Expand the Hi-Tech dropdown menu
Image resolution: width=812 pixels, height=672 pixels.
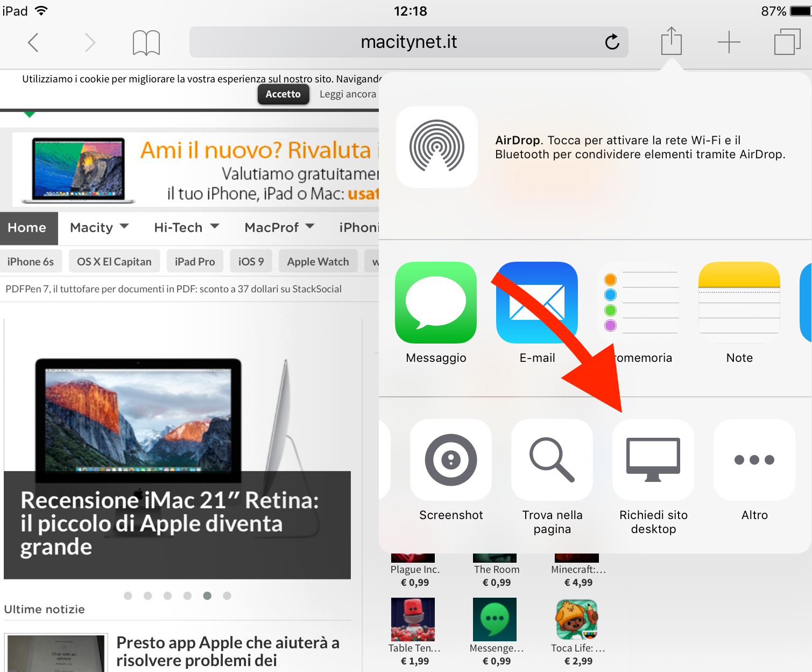[x=187, y=228]
